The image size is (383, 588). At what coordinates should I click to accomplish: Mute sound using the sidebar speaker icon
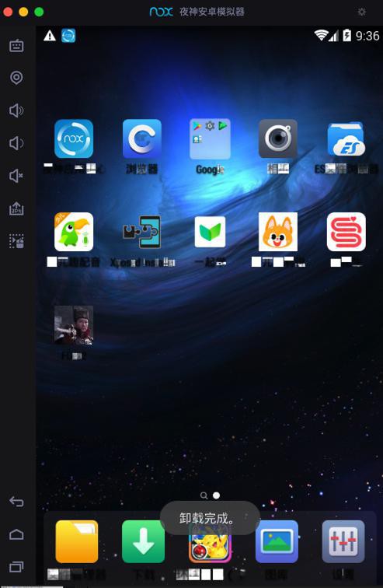pyautogui.click(x=16, y=176)
